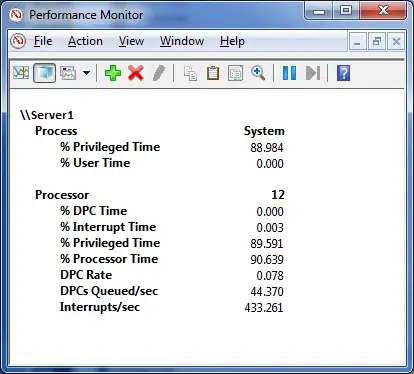Close the inner MDI child window
The width and height of the screenshot is (414, 374).
[396, 42]
